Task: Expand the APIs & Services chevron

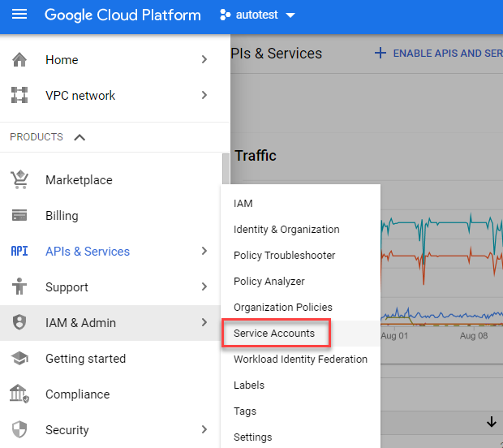Action: pyautogui.click(x=204, y=251)
